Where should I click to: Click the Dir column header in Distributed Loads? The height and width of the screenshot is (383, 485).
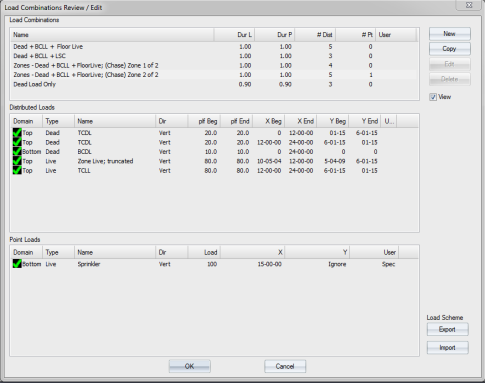coord(172,121)
